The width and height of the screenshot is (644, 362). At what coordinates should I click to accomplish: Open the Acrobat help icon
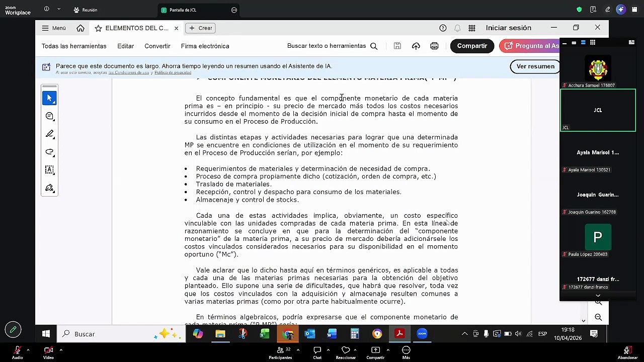pyautogui.click(x=443, y=28)
